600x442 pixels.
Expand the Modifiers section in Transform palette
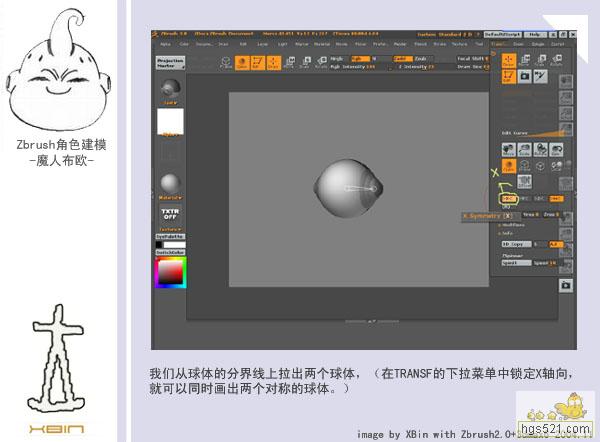coord(514,225)
